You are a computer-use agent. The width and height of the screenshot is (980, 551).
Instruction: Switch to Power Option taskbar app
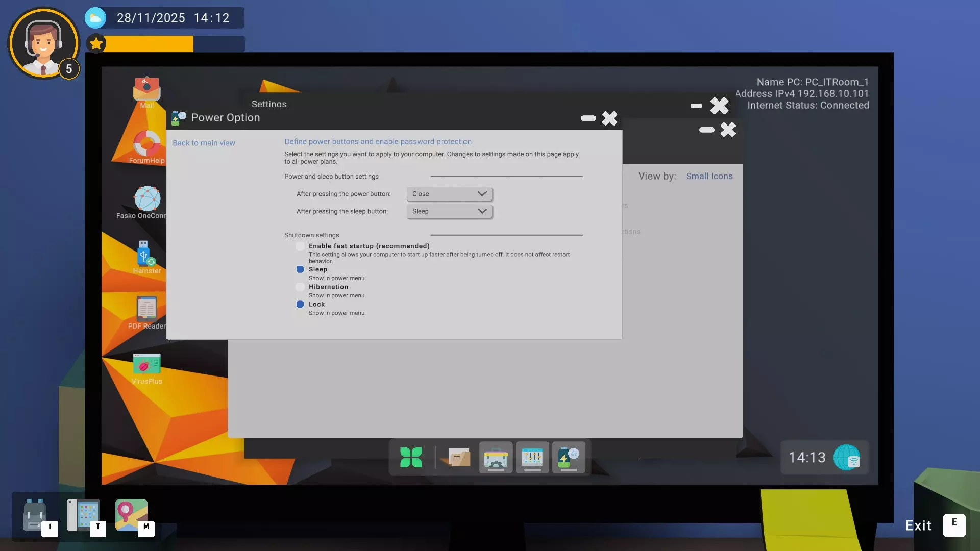click(x=569, y=458)
